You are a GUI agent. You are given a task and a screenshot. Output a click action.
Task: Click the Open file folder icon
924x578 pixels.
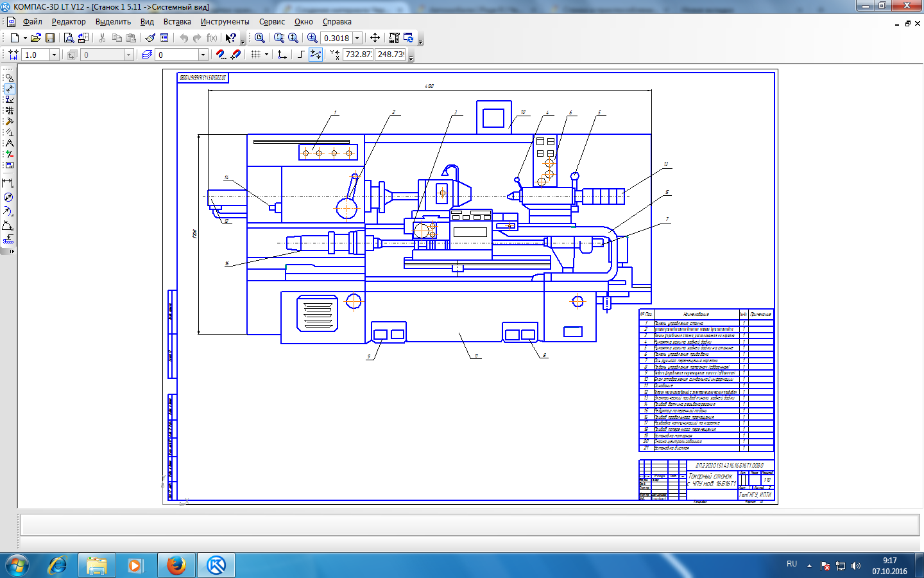click(35, 38)
